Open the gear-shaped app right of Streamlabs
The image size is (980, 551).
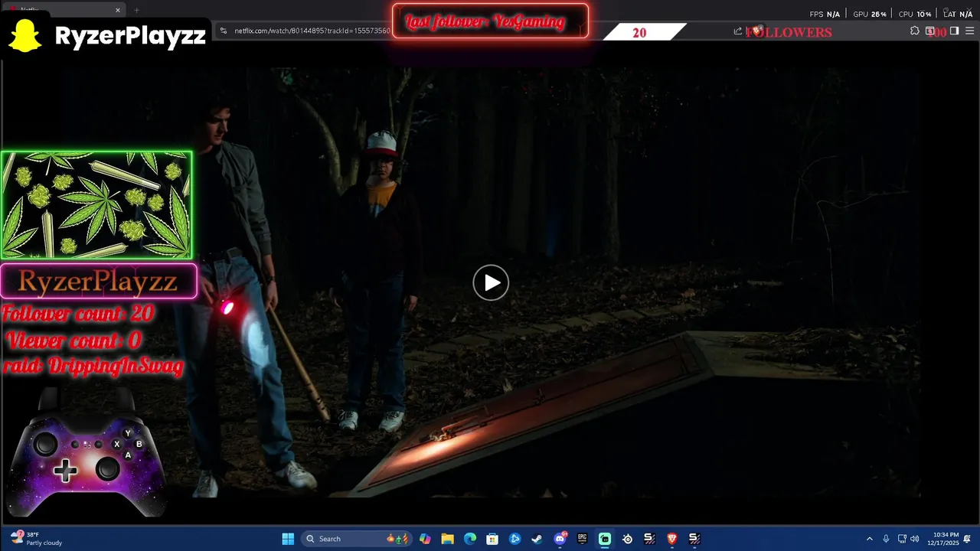(x=627, y=539)
